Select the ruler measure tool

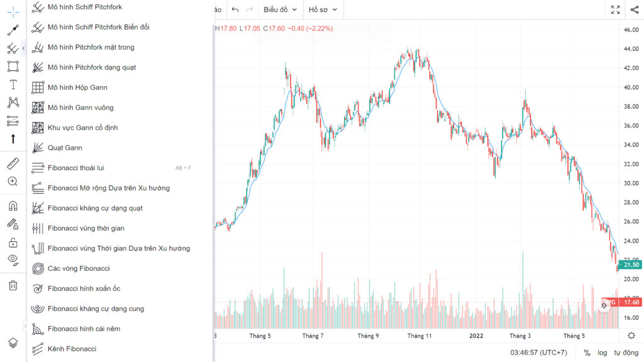coord(13,163)
